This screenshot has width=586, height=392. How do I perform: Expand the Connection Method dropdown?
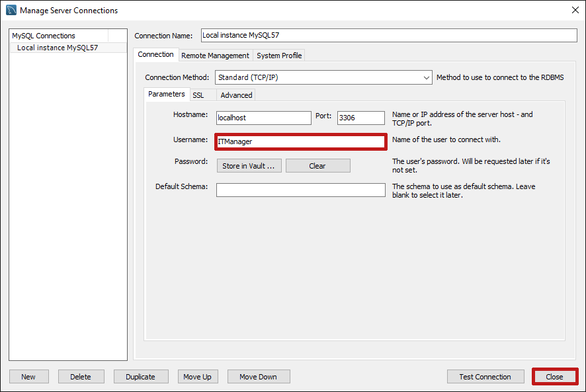[426, 77]
